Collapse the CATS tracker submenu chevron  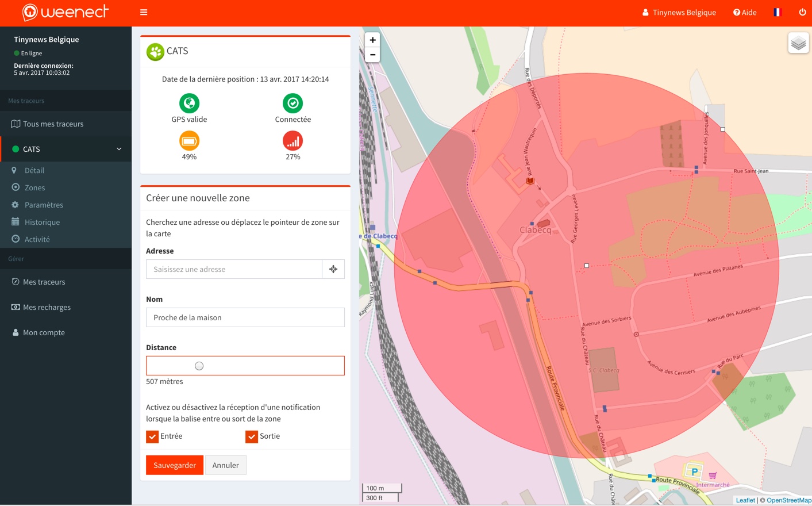(x=119, y=149)
